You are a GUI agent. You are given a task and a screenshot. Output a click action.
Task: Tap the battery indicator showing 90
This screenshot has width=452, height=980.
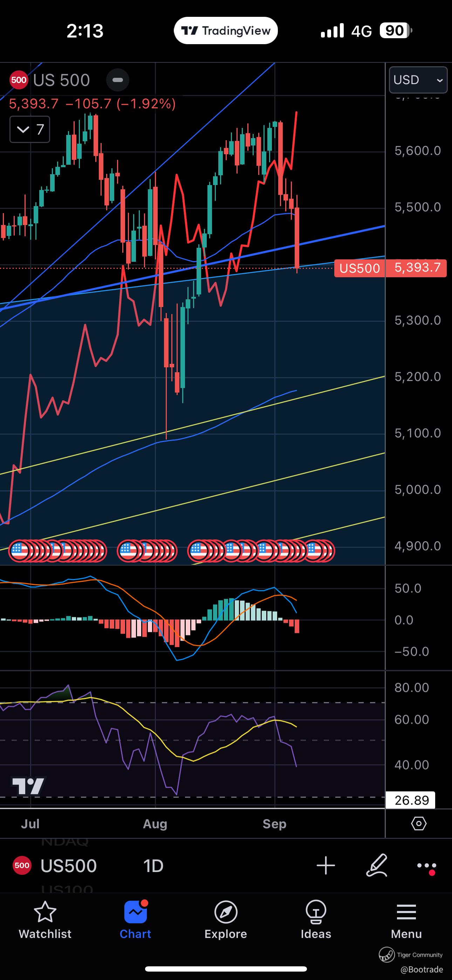click(x=396, y=30)
